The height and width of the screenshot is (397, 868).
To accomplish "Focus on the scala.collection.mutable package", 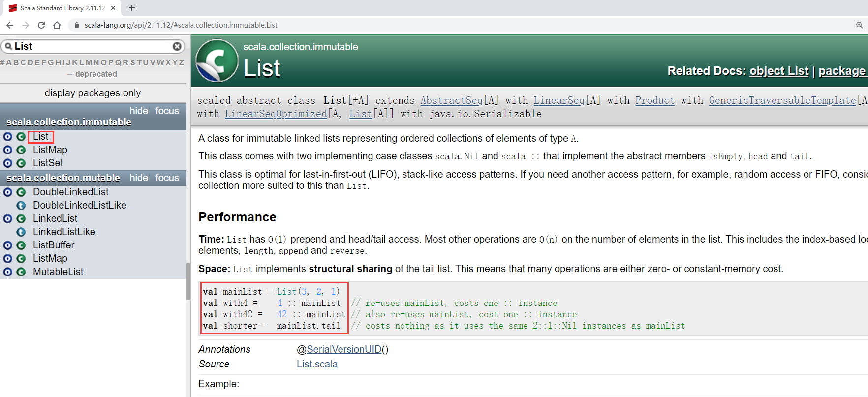I will [x=167, y=178].
